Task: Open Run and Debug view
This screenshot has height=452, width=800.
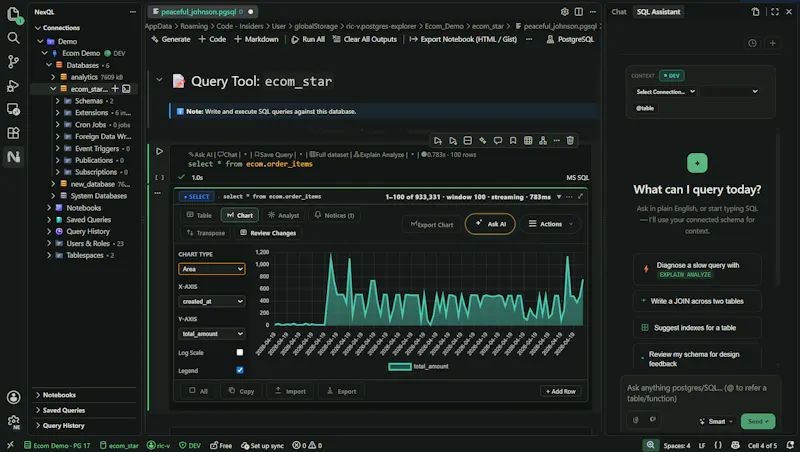Action: tap(13, 86)
